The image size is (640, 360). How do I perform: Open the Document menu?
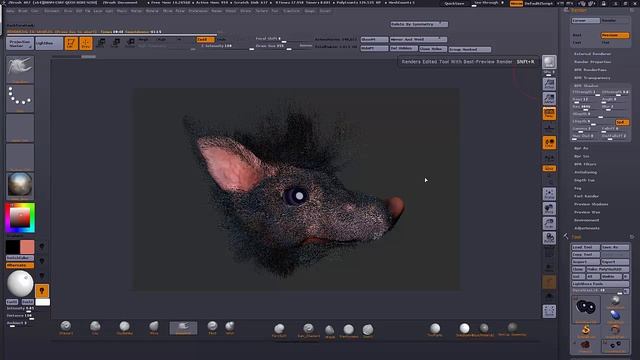pyautogui.click(x=52, y=11)
